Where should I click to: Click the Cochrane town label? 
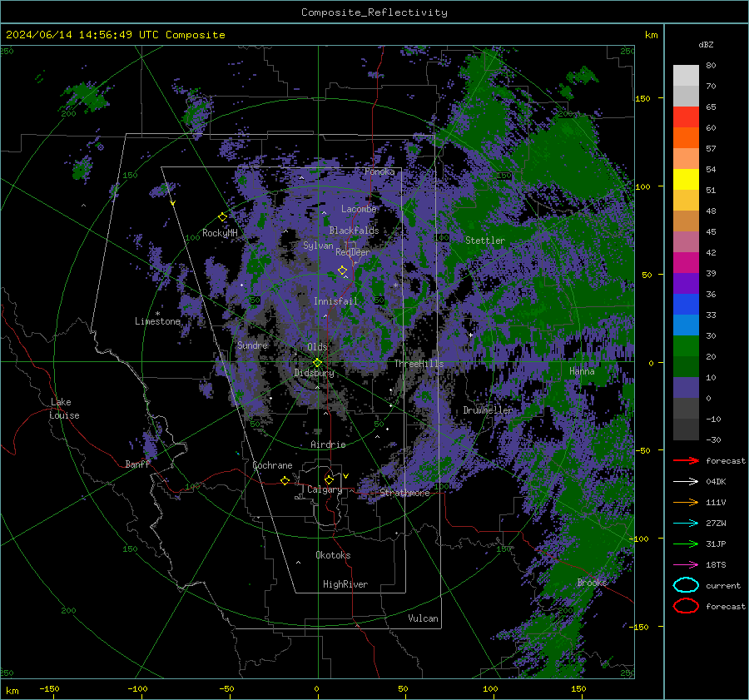272,465
